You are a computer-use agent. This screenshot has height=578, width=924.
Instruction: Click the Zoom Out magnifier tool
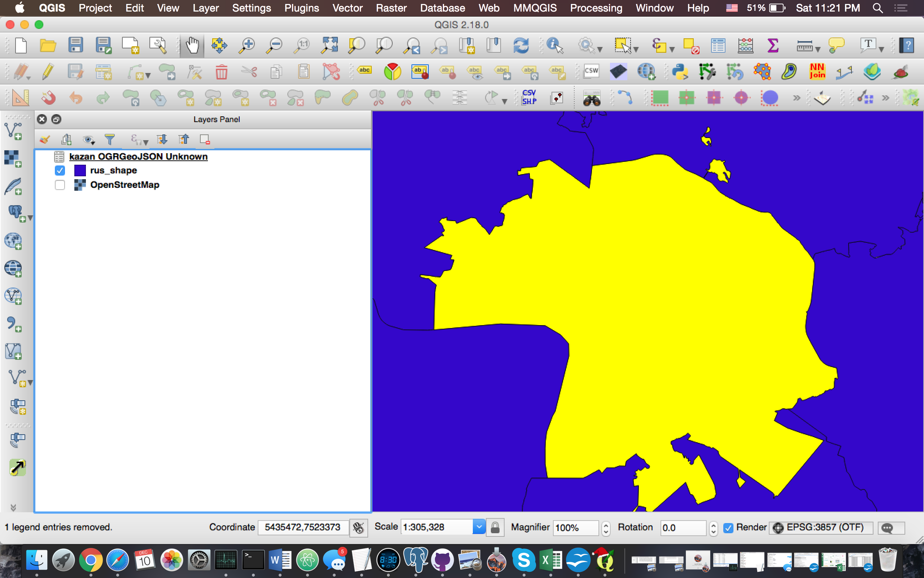point(274,46)
